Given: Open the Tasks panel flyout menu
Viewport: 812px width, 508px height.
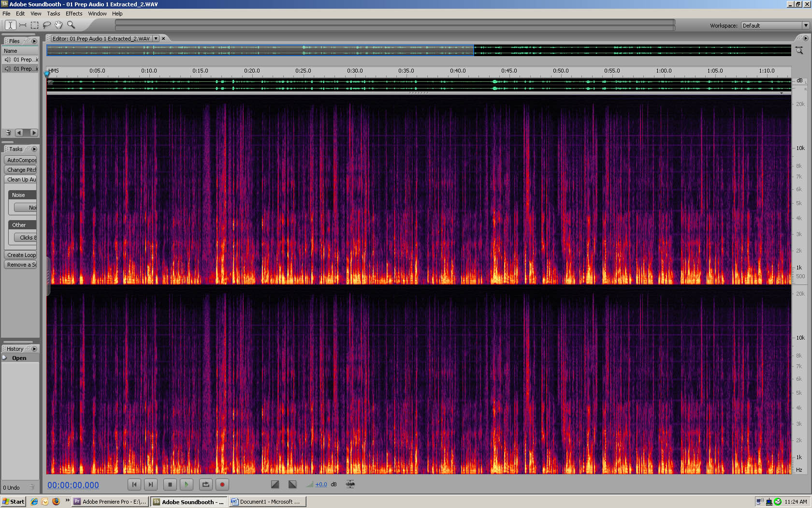Looking at the screenshot, I should point(34,149).
